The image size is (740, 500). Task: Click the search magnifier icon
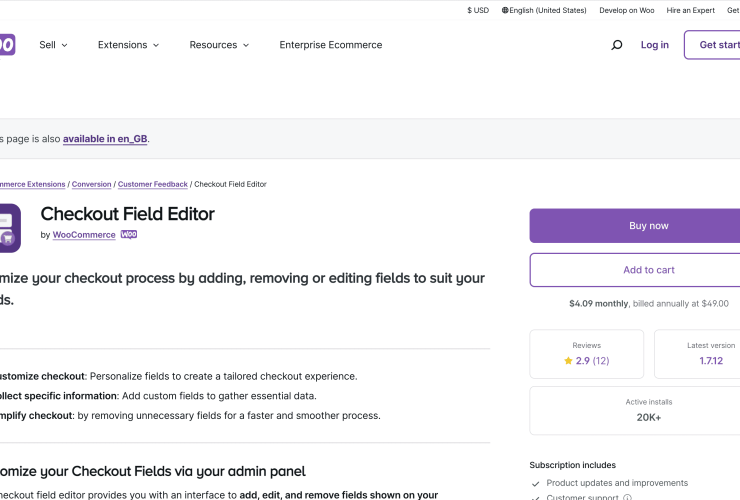click(x=617, y=45)
